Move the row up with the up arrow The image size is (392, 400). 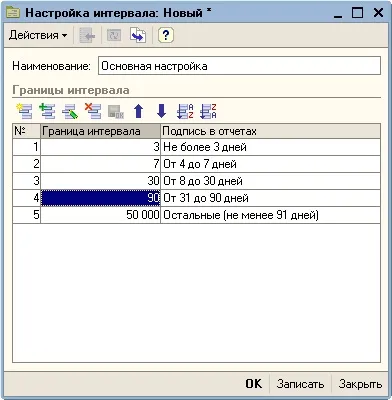pos(139,111)
